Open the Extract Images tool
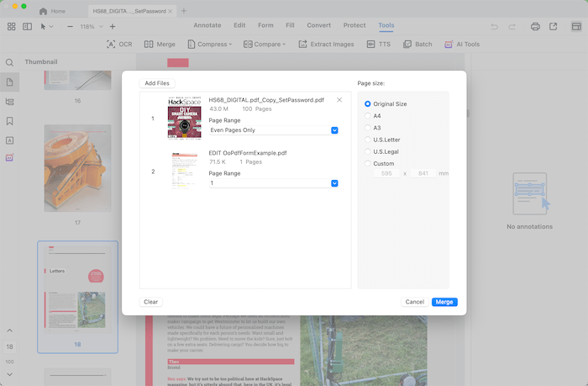Viewport: 588px width, 386px height. click(326, 44)
